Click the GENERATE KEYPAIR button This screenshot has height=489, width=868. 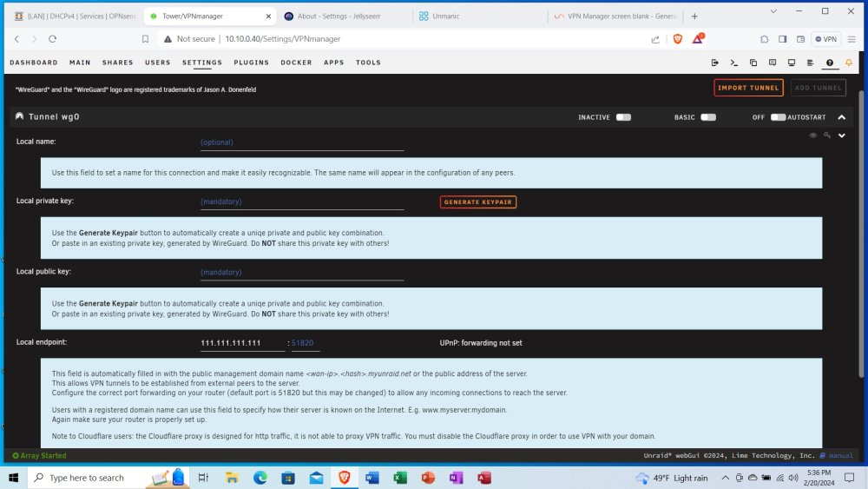(x=477, y=202)
